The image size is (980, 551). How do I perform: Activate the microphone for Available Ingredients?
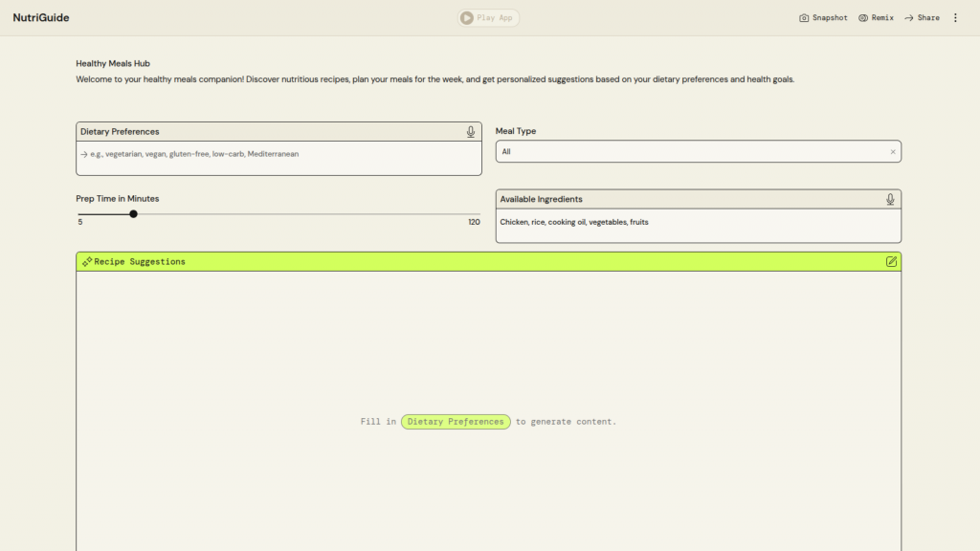(x=890, y=199)
